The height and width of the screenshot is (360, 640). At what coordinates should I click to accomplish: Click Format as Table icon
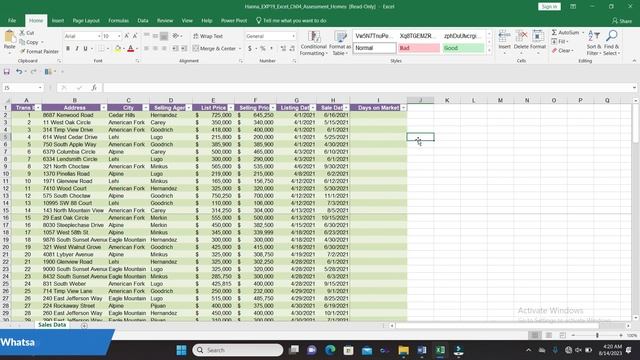click(x=340, y=37)
